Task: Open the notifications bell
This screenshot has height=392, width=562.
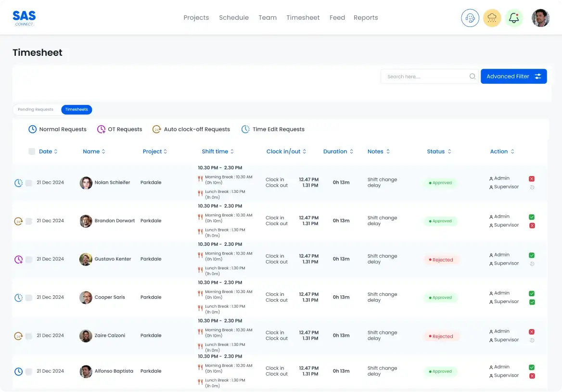Action: tap(514, 18)
